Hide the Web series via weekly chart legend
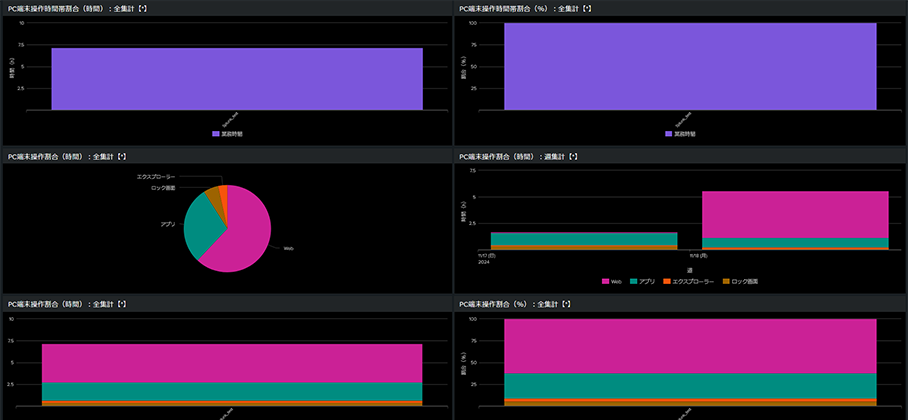This screenshot has height=420, width=908. click(614, 282)
